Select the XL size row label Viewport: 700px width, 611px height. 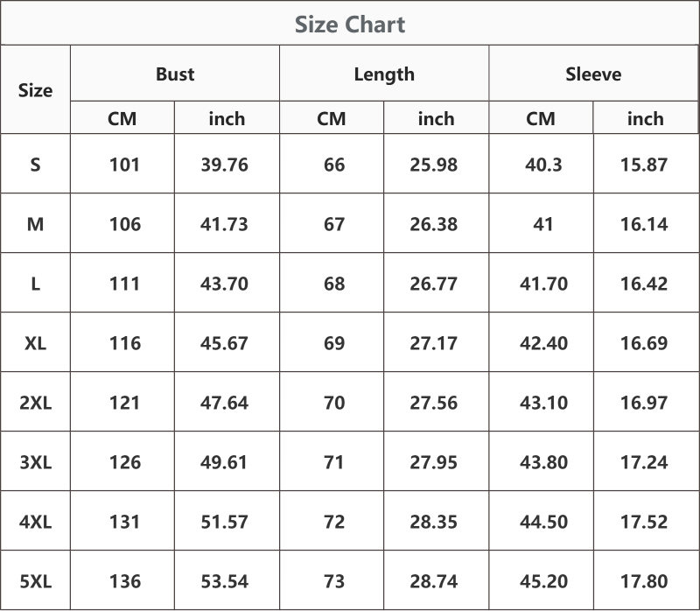[x=35, y=343]
